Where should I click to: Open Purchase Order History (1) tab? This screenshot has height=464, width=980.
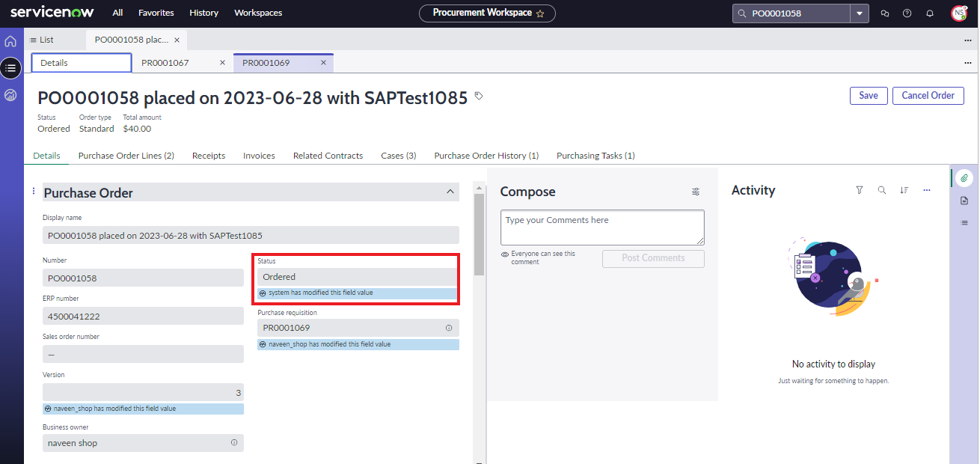coord(486,156)
